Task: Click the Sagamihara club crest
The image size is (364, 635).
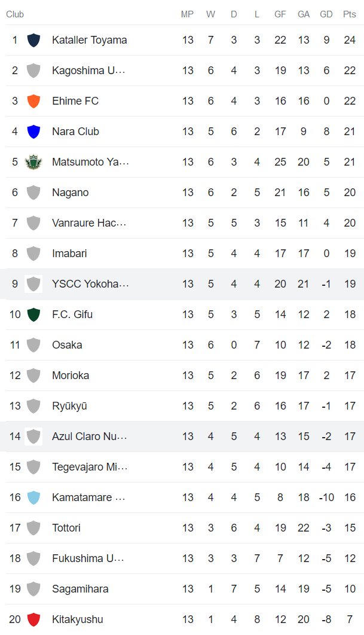Action: [x=34, y=588]
